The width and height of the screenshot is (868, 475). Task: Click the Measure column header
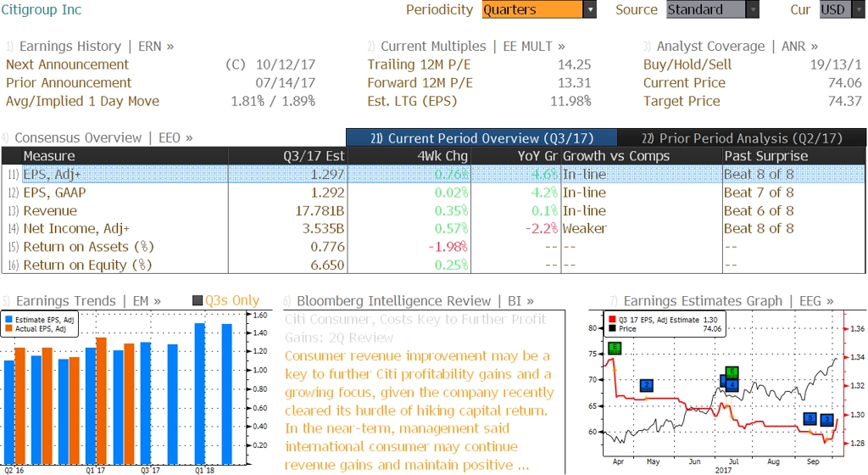[x=125, y=155]
